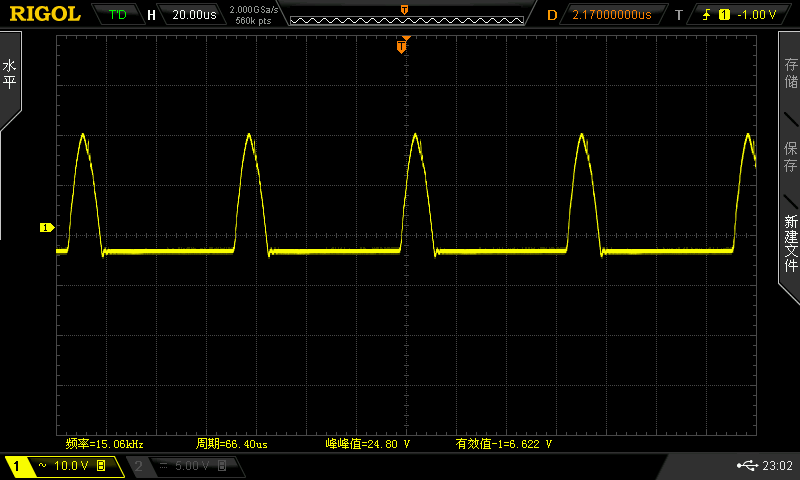Select channel 2 label at bottom
800x480 pixels.
tap(138, 466)
